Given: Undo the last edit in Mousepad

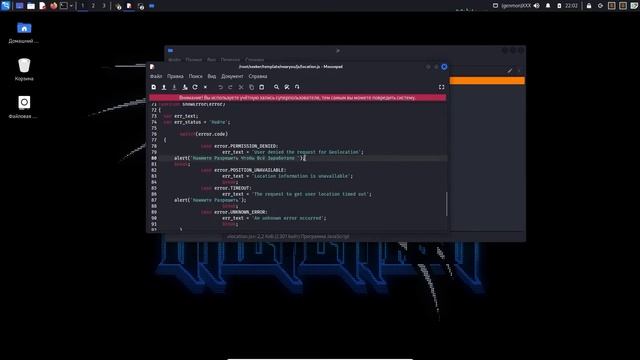Looking at the screenshot, I should tap(220, 87).
